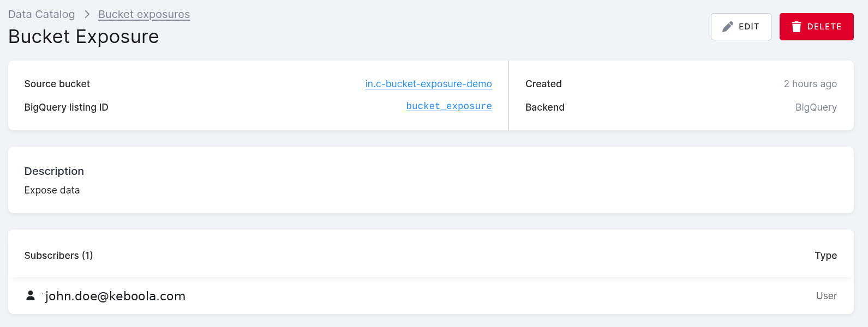Click the Description heading
The width and height of the screenshot is (868, 327).
[x=54, y=171]
